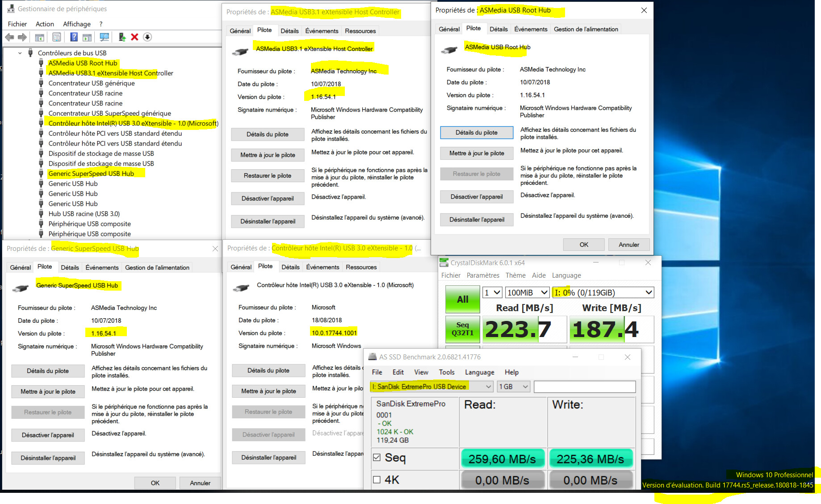
Task: Toggle the Seq checkbox in AS SSD
Action: (377, 458)
